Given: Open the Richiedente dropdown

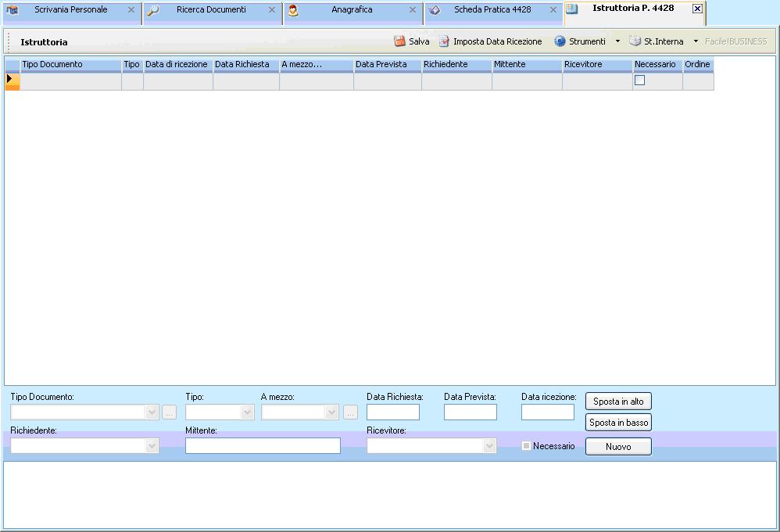Looking at the screenshot, I should click(x=152, y=445).
